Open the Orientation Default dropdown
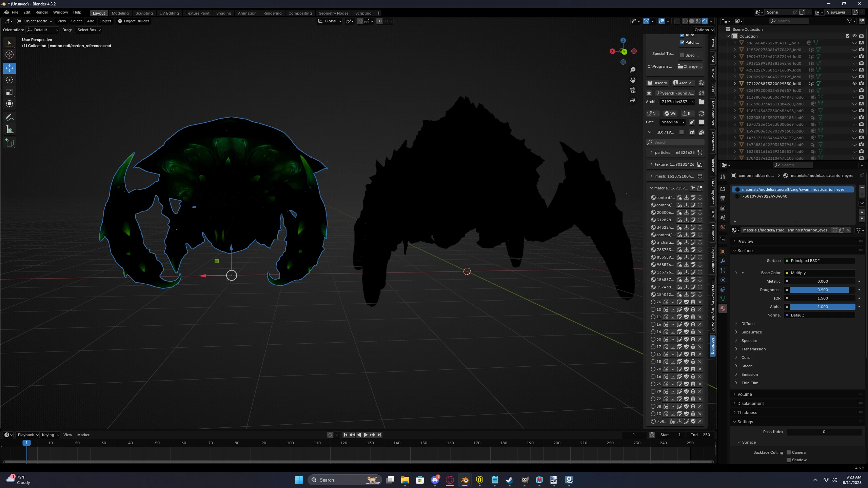The height and width of the screenshot is (488, 868). click(43, 30)
